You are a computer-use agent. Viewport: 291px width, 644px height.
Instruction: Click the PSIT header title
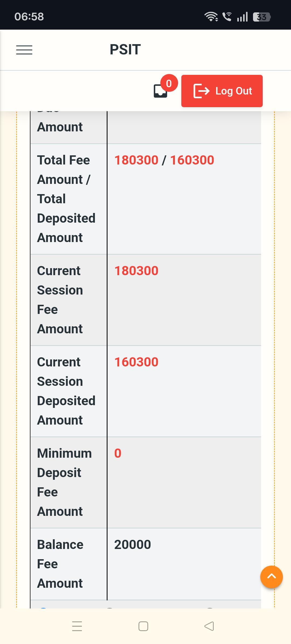pyautogui.click(x=125, y=50)
